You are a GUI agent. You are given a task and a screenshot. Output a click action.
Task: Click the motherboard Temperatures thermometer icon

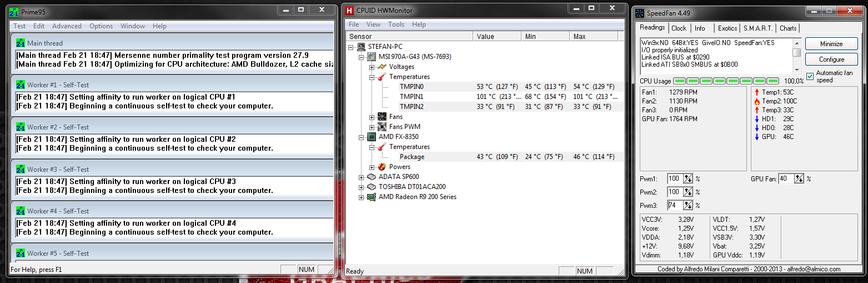382,77
